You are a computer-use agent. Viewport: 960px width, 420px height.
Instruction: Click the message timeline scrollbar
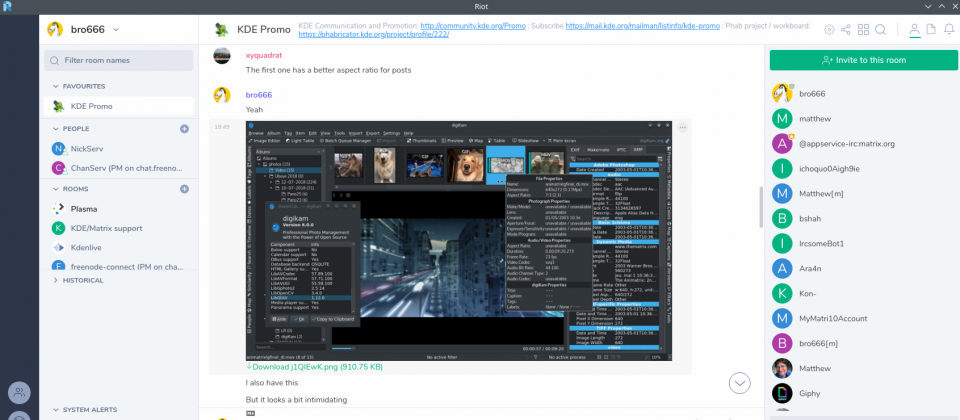tap(761, 206)
